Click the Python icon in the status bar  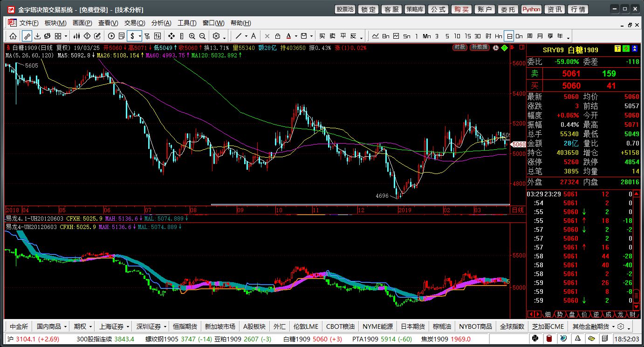tap(535, 338)
